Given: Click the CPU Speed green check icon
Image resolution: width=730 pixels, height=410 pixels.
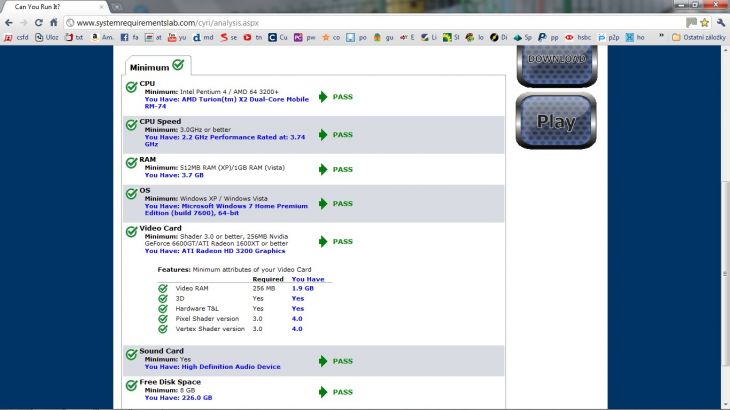Looking at the screenshot, I should tap(131, 125).
